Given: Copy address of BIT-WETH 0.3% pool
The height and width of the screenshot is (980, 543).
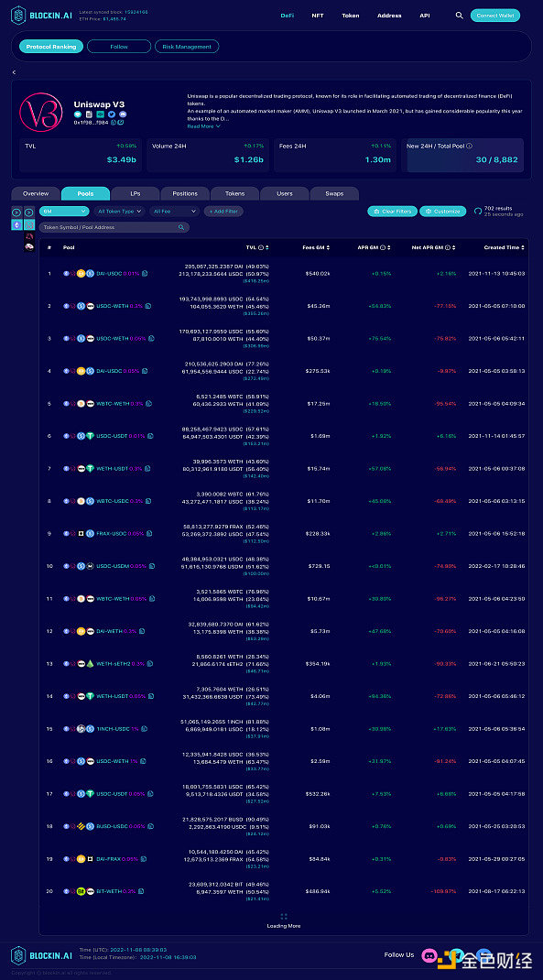Looking at the screenshot, I should (x=142, y=891).
